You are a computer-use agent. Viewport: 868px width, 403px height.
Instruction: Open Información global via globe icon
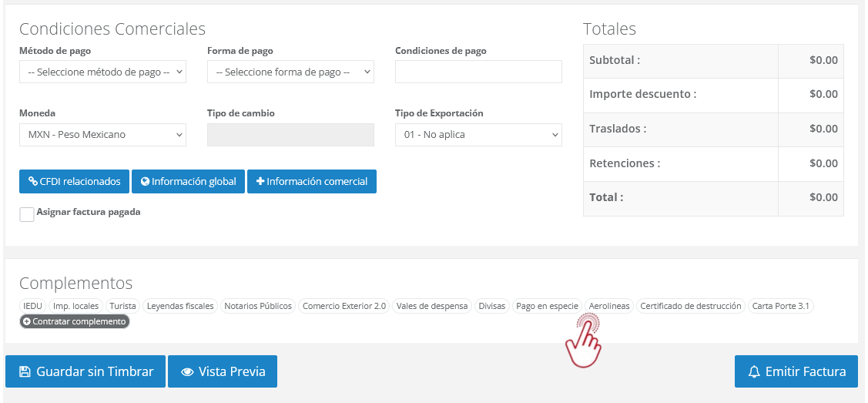pyautogui.click(x=145, y=182)
